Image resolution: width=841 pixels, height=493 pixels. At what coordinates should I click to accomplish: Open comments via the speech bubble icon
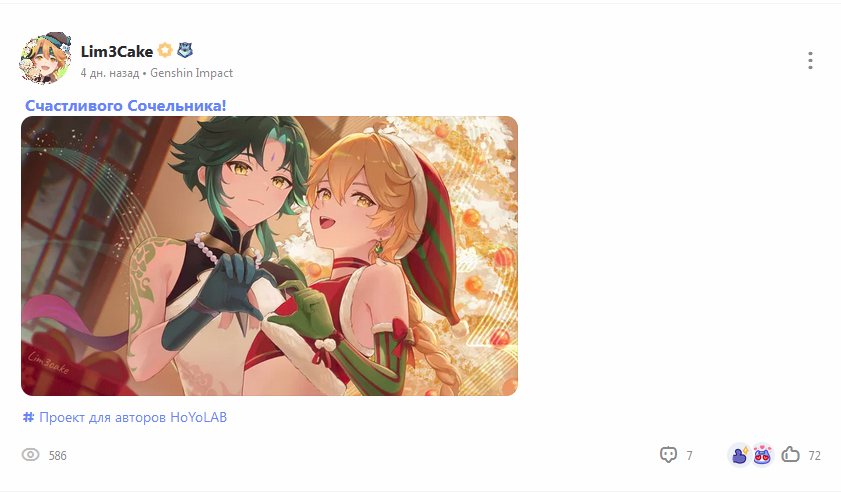(x=668, y=455)
